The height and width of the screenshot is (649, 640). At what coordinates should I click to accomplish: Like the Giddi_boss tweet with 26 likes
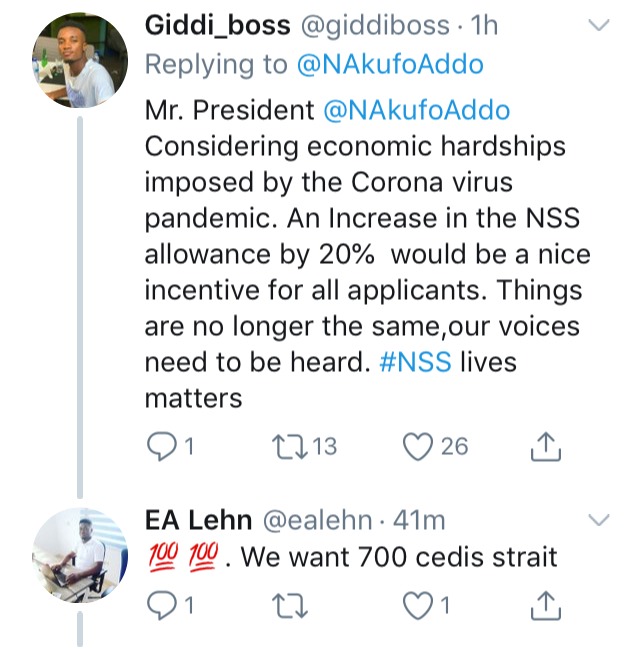click(x=418, y=447)
